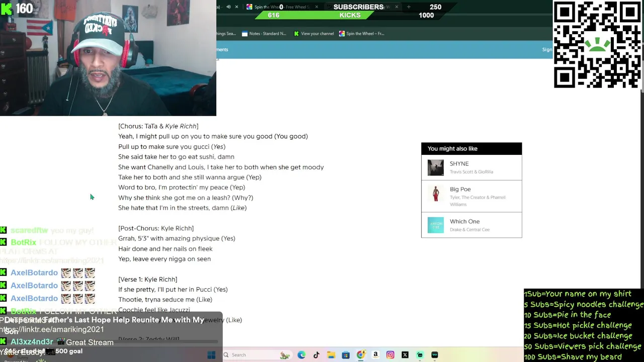Click lyric 'She said take her to go eat sushi'
The height and width of the screenshot is (362, 644).
176,157
